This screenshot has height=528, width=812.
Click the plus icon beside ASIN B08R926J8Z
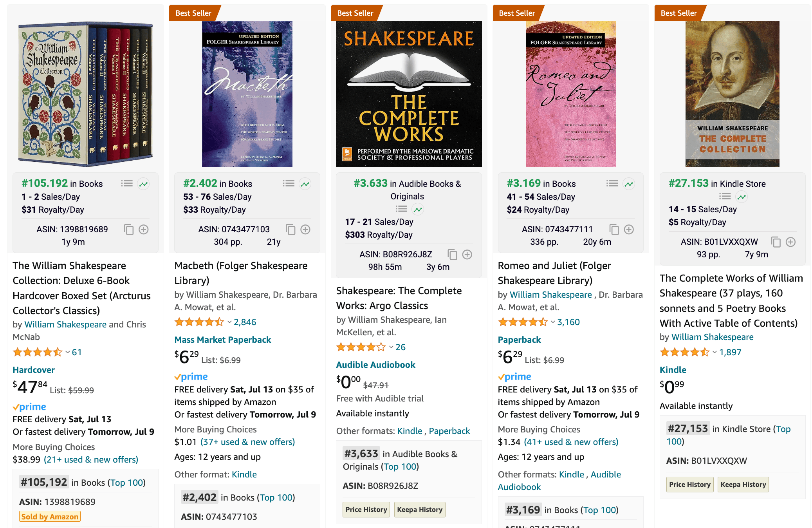[467, 255]
